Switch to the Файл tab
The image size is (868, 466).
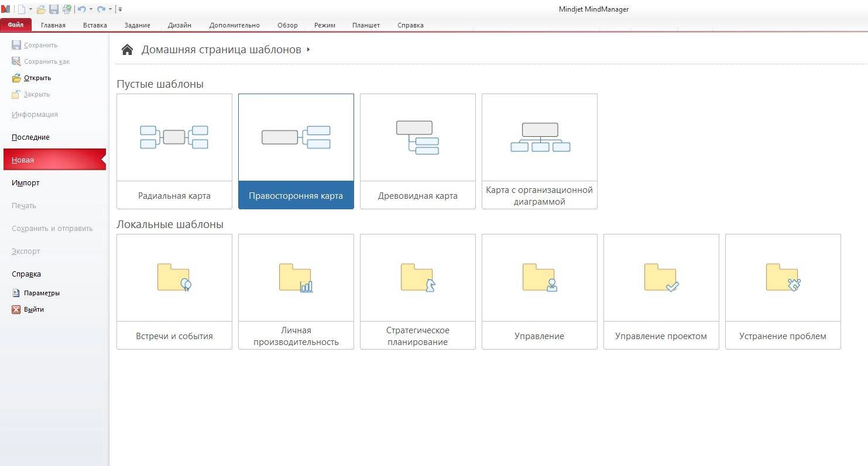coord(16,25)
